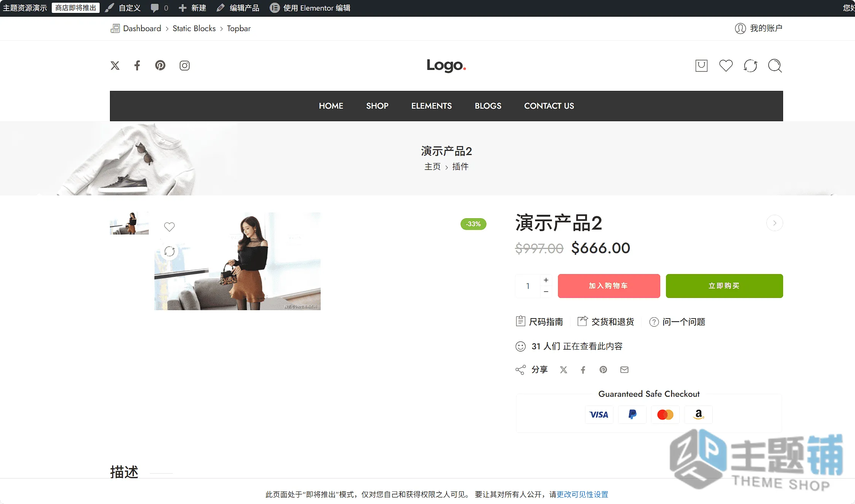The width and height of the screenshot is (855, 504).
Task: Increase quantity with plus button
Action: pyautogui.click(x=546, y=280)
